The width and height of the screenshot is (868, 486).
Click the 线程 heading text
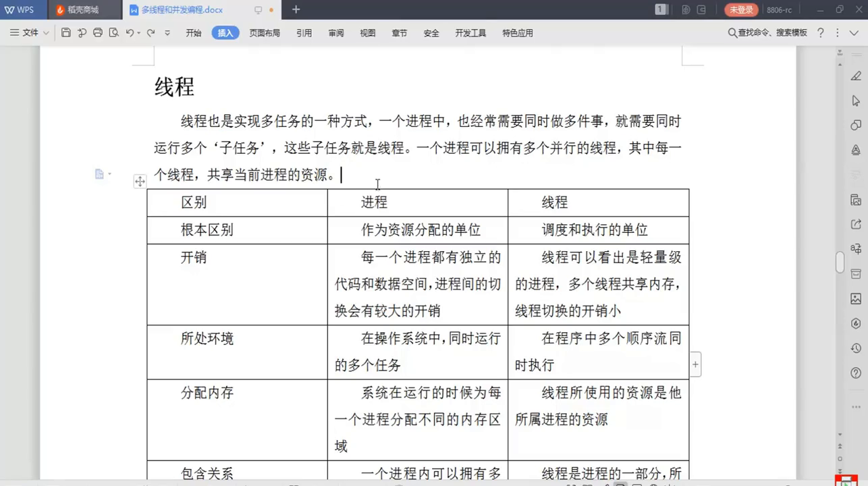(174, 87)
